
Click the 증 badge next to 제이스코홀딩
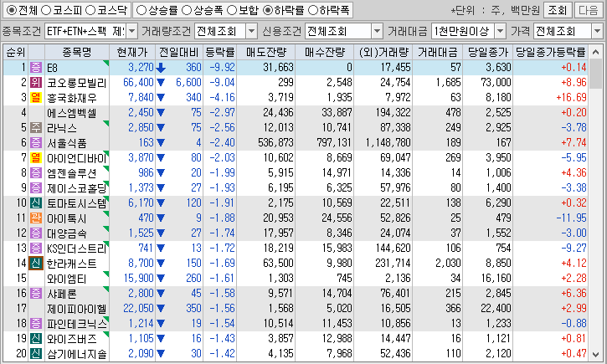(36, 188)
